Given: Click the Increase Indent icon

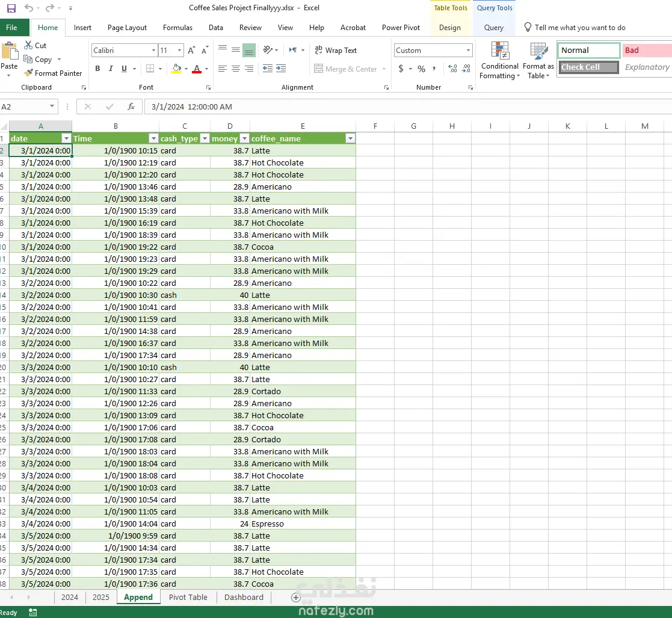Looking at the screenshot, I should [281, 69].
